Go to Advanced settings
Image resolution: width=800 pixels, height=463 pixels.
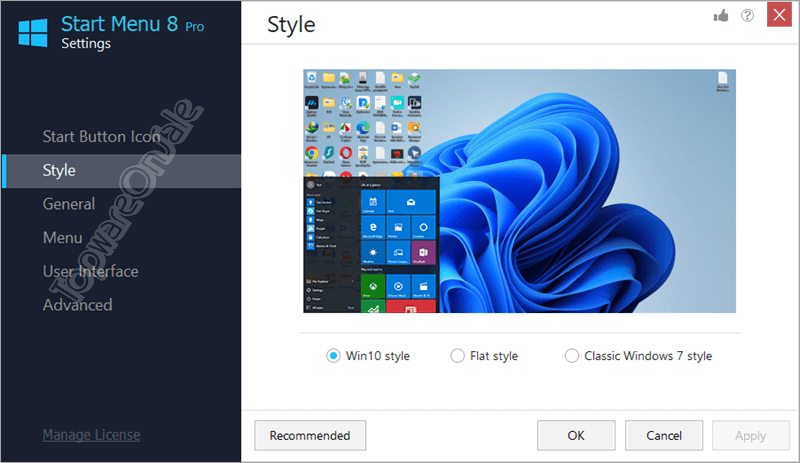click(x=78, y=305)
